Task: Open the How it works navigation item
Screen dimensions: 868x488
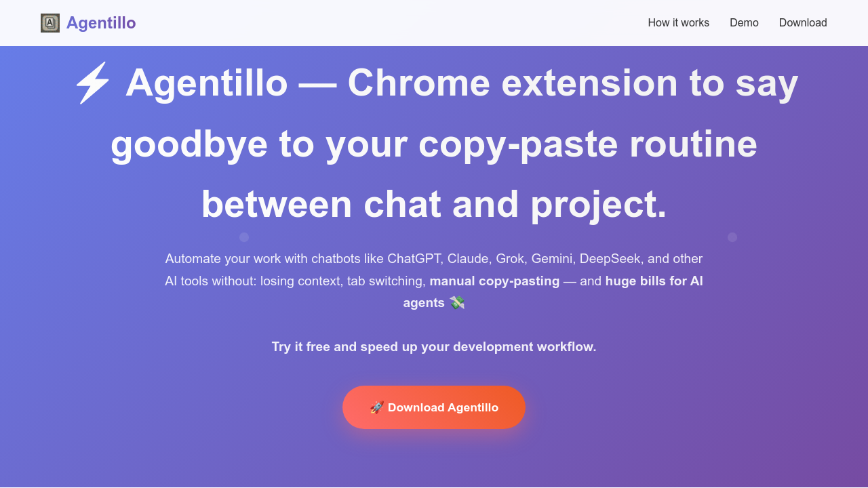Action: pos(678,22)
